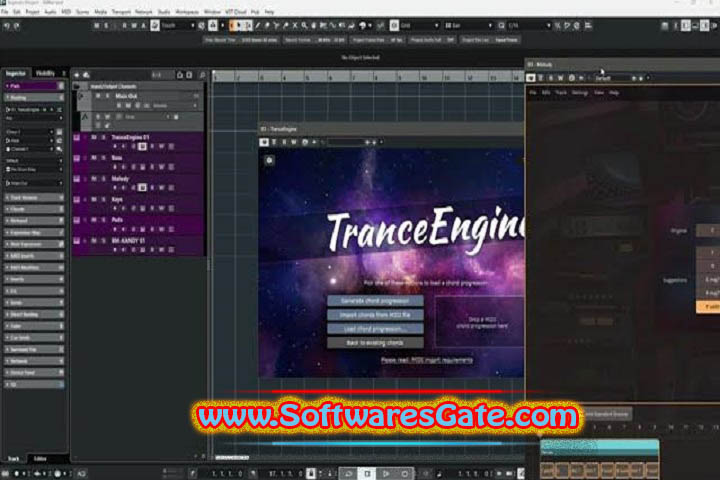Select the Erase tool in toolbar
The width and height of the screenshot is (720, 480).
(x=267, y=25)
